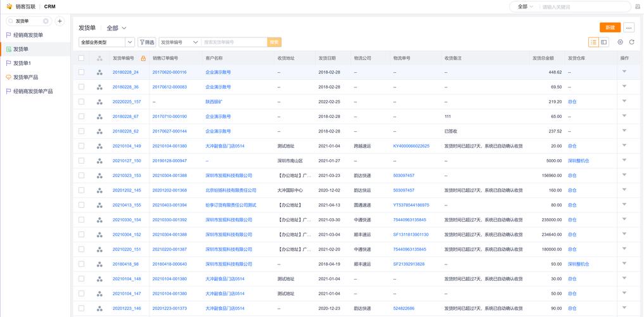Viewport: 644px width, 317px height.
Task: Click the team icon in row 20210413_155
Action: [99, 205]
